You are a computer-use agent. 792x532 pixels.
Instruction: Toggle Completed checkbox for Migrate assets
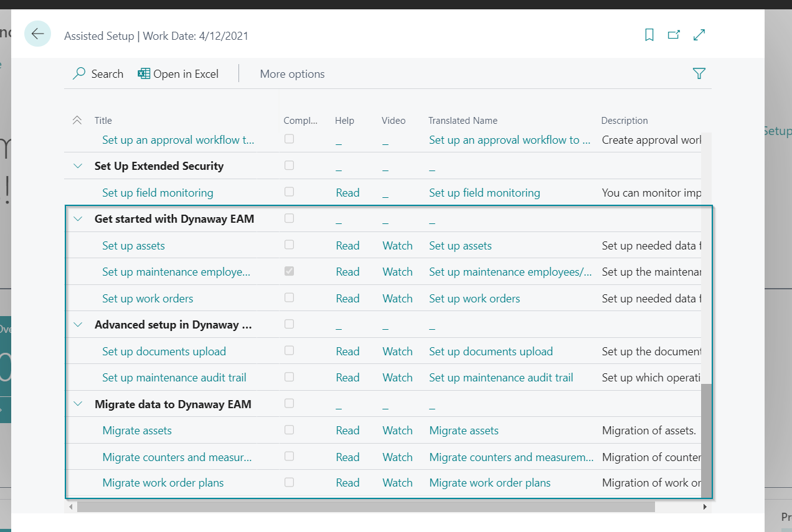point(290,429)
